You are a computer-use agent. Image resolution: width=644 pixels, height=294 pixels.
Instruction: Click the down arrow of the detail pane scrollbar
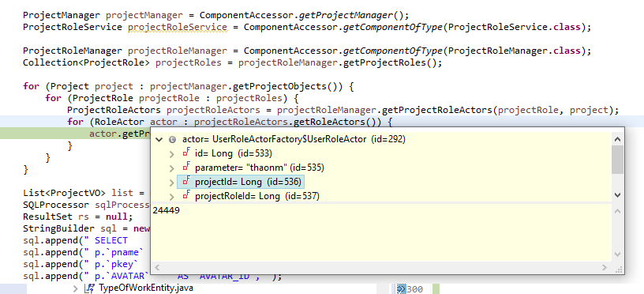point(617,254)
